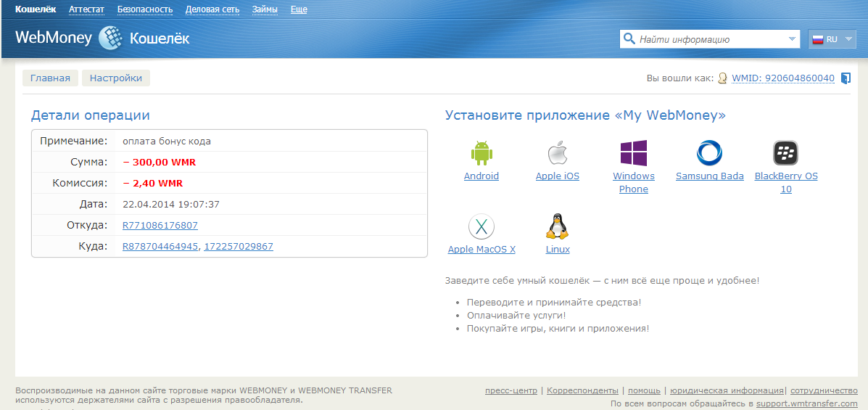The height and width of the screenshot is (410, 868).
Task: Click the Сумма: row label
Action: pos(88,163)
